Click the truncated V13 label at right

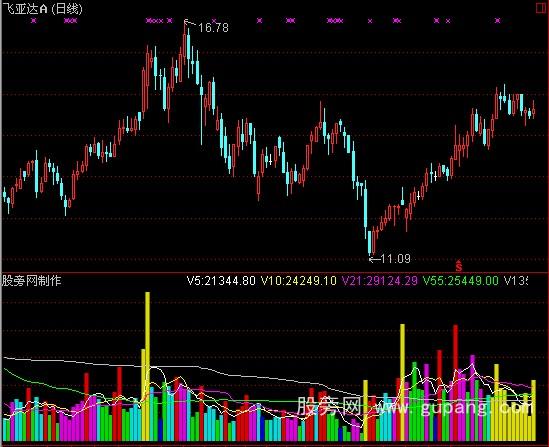pyautogui.click(x=515, y=281)
